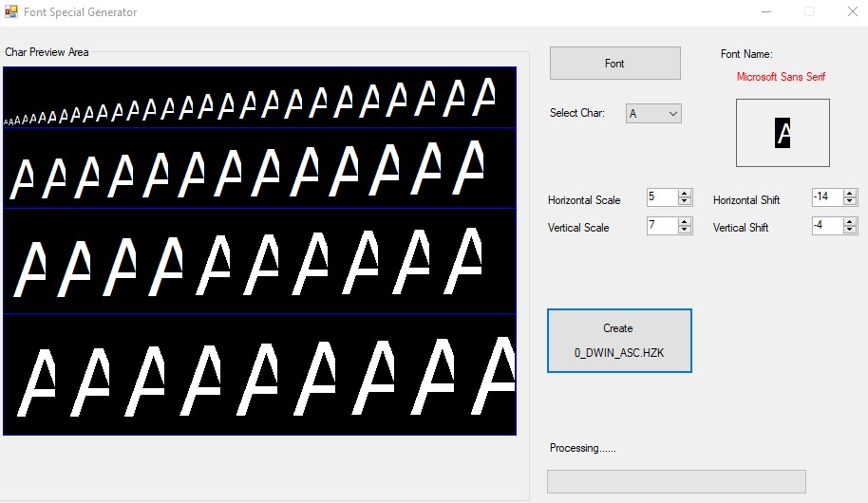Click the Microsoft Sans Serif font name
This screenshot has width=868, height=503.
(781, 77)
